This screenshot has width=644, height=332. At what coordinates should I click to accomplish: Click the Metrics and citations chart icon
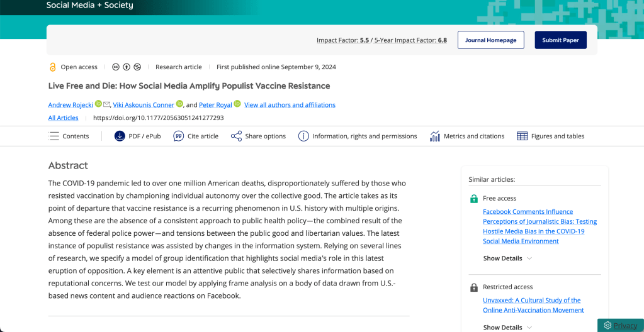434,136
